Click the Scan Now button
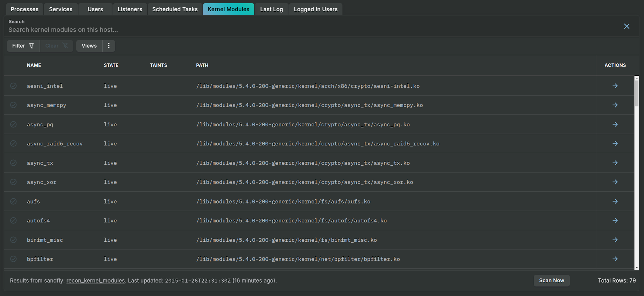The image size is (644, 296). click(552, 281)
